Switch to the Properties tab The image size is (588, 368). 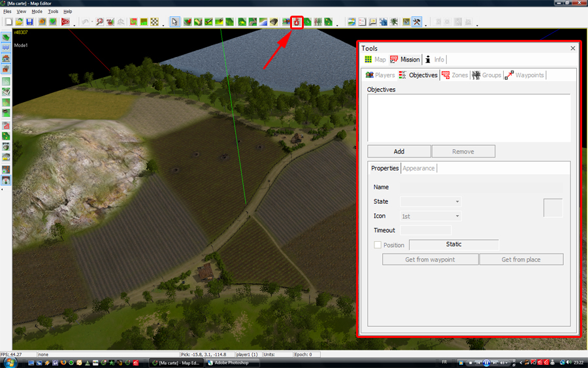pos(385,168)
